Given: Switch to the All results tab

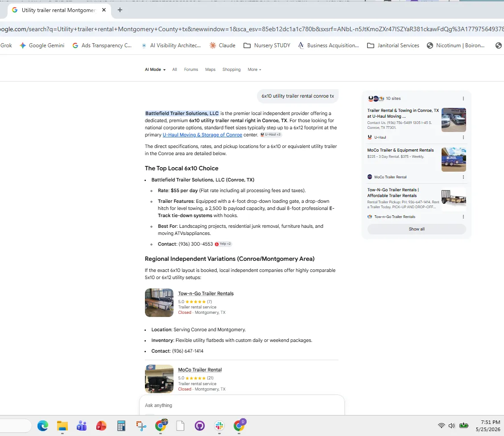Looking at the screenshot, I should click(174, 70).
